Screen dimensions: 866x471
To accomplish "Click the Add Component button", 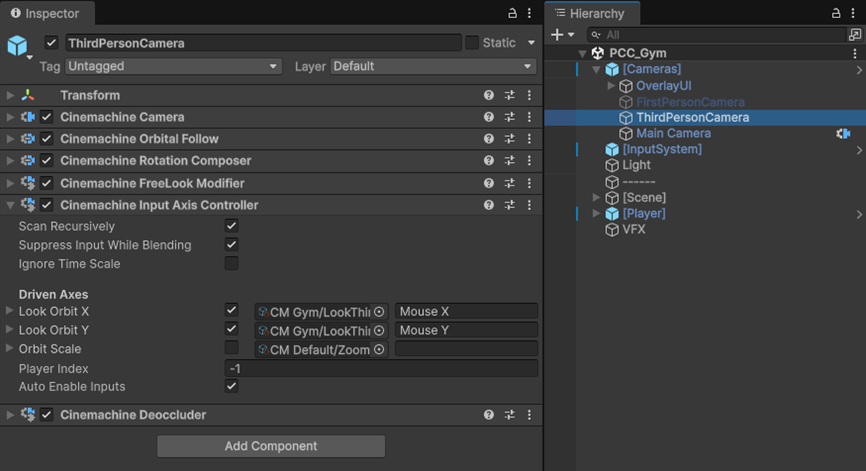I will point(271,446).
